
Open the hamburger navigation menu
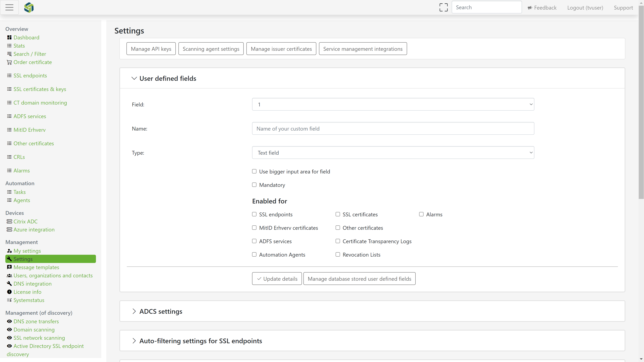9,8
